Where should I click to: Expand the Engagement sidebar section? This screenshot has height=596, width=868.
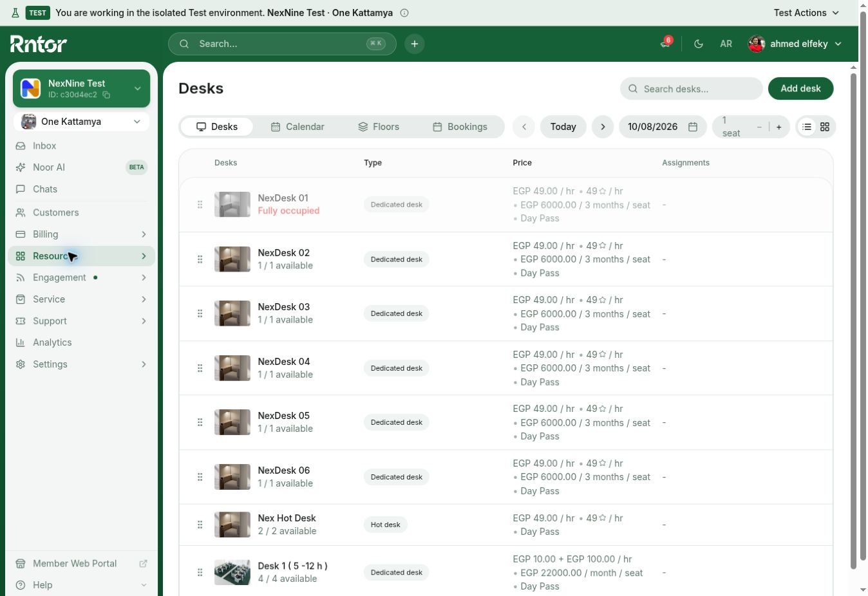[x=81, y=277]
